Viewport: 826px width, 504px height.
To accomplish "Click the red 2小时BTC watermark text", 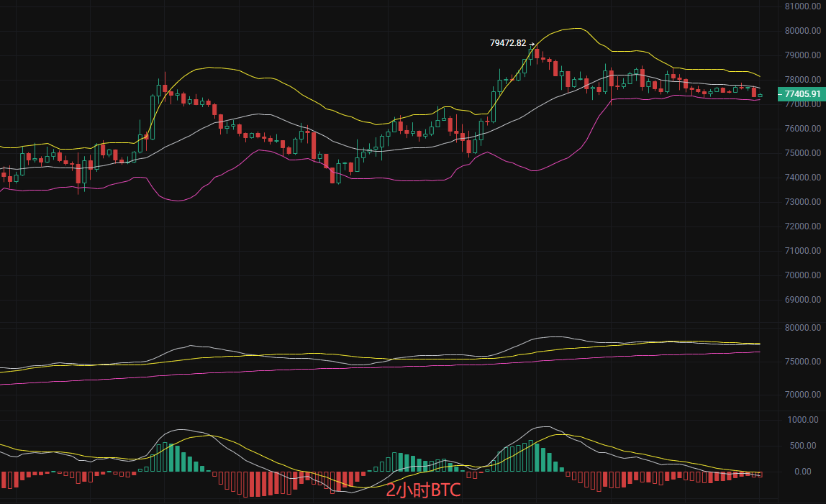I will [x=422, y=490].
